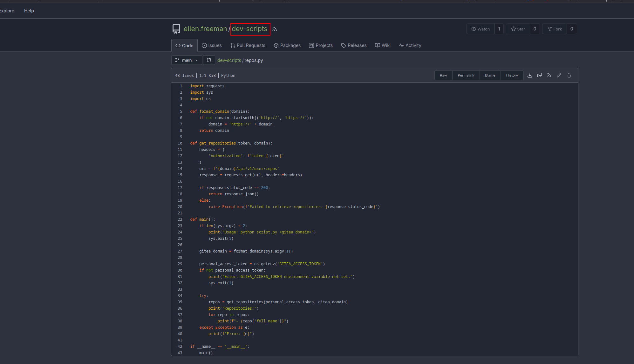Show the Activity tab

coord(410,45)
